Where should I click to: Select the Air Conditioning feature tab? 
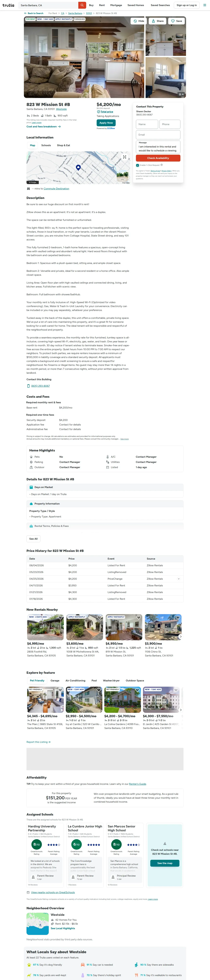click(75, 681)
